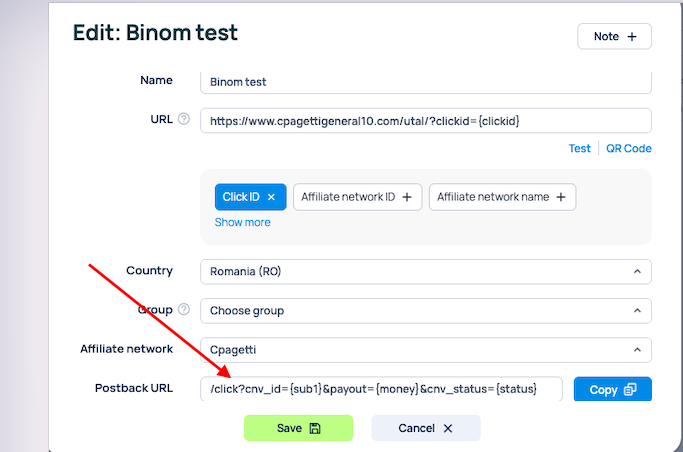This screenshot has width=683, height=452.
Task: Click the floppy disk icon on Save
Action: click(315, 429)
